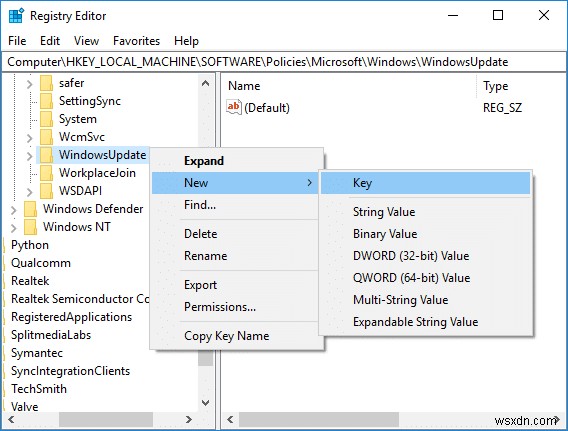Click the (Default) string value icon
Viewport: 568px width, 431px height.
(234, 107)
